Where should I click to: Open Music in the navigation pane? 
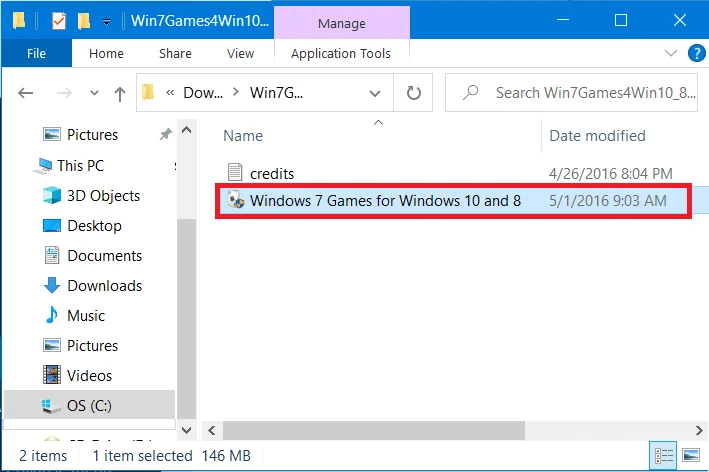pyautogui.click(x=86, y=316)
